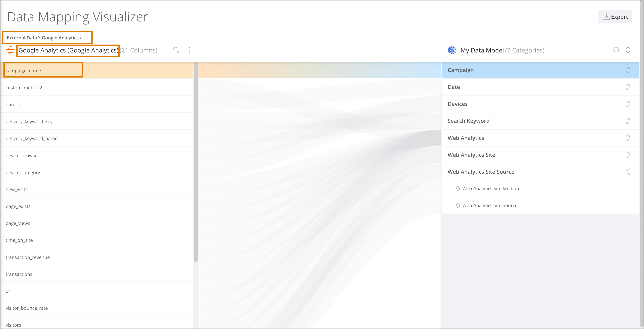Select the visitor_bounce_rate column
This screenshot has height=329, width=644.
click(x=97, y=308)
